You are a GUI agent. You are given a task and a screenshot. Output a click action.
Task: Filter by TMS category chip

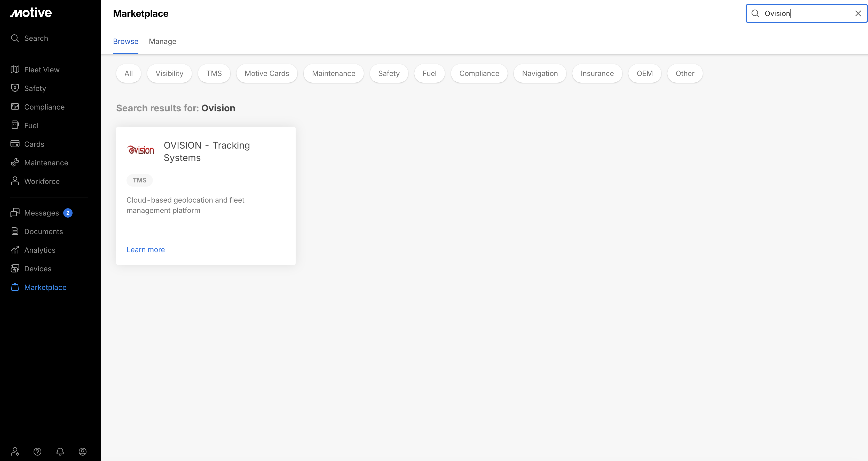tap(214, 74)
